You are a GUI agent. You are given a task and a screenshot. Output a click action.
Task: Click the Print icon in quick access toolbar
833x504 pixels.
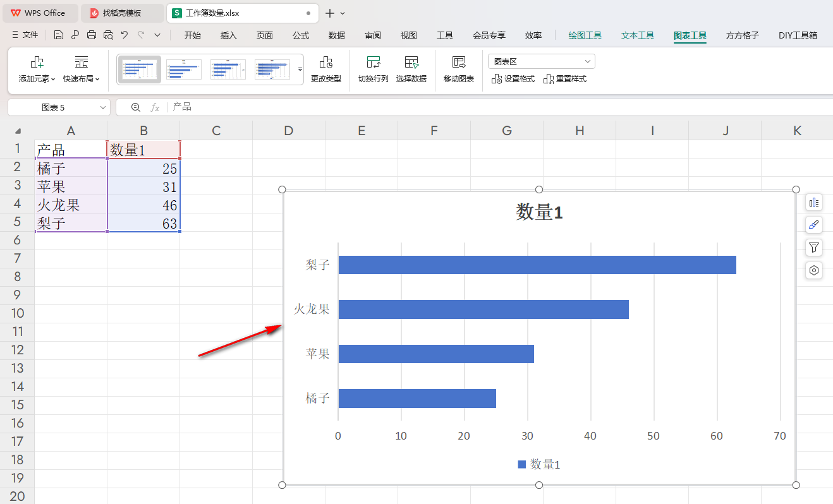click(x=92, y=35)
